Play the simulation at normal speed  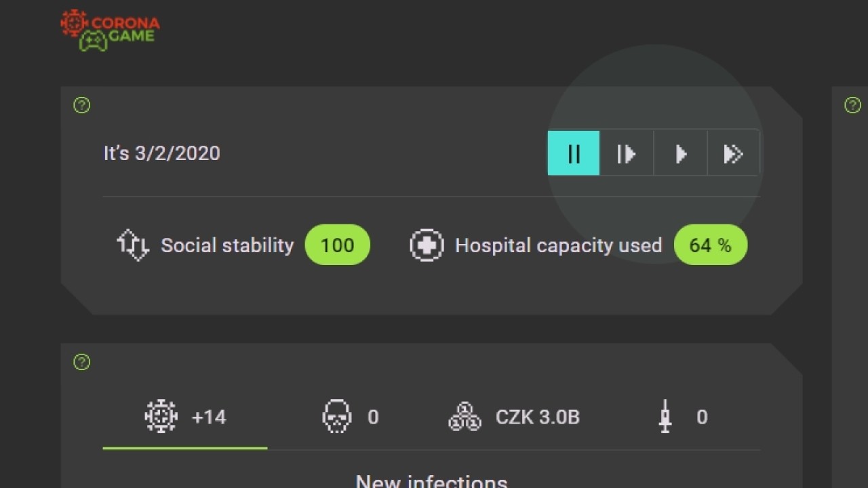[x=680, y=154]
